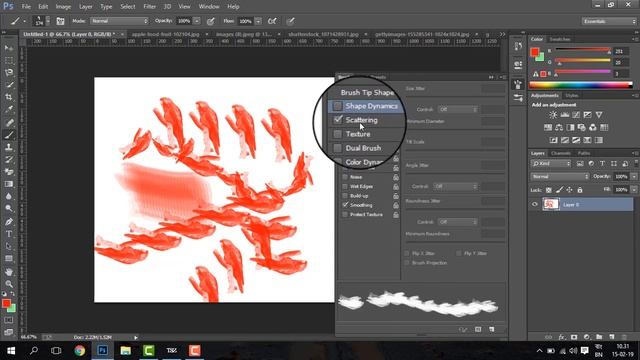Enable airbrush mode in options bar
640x360 pixels.
click(x=272, y=21)
